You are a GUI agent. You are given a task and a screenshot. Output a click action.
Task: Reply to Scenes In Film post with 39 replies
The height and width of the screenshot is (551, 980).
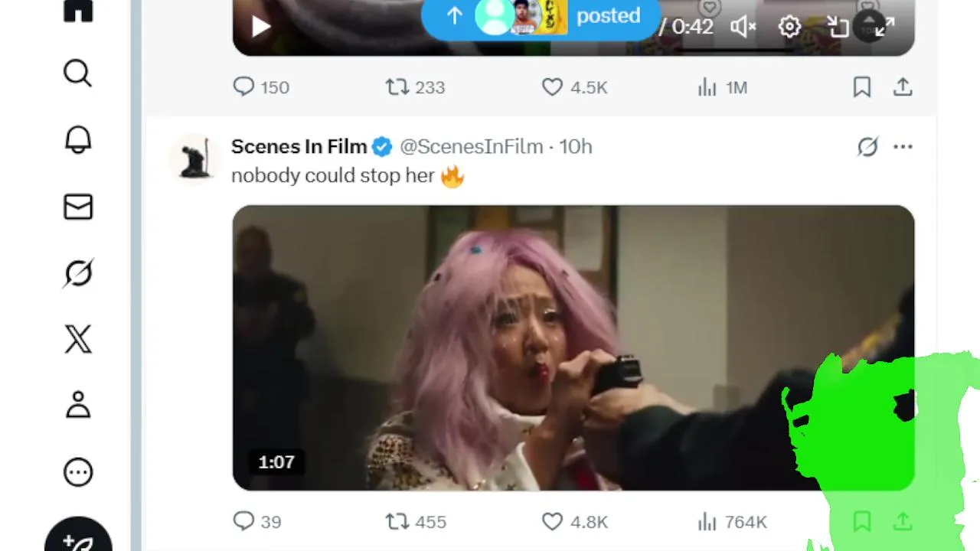tap(243, 521)
